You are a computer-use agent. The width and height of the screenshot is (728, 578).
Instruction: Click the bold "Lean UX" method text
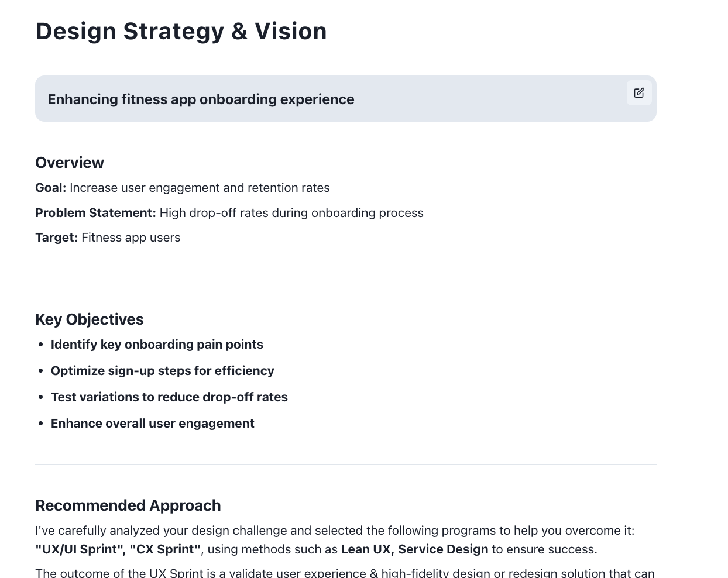(366, 549)
